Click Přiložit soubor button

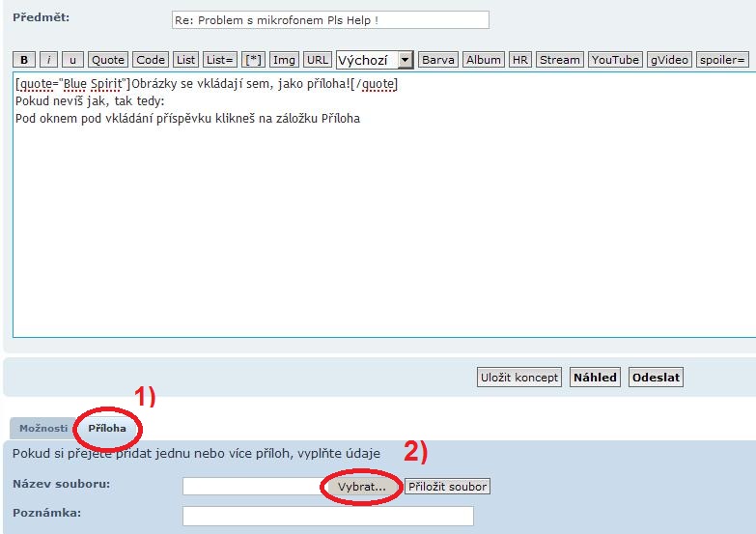coord(447,487)
